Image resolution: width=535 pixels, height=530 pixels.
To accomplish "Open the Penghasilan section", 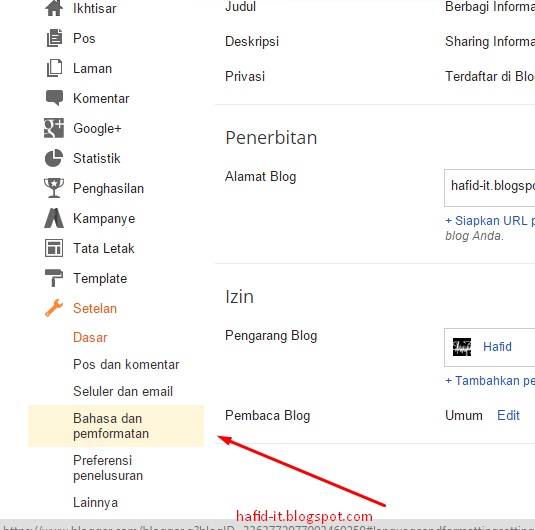I will point(109,189).
